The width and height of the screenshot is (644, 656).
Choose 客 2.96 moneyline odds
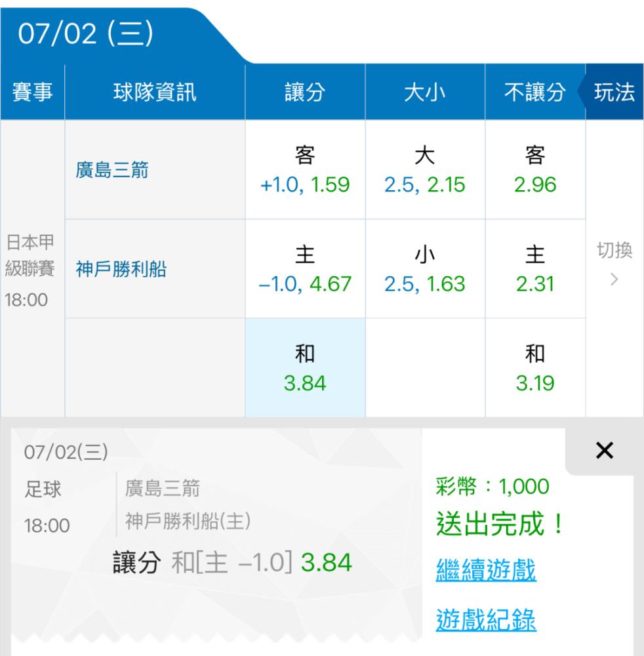click(535, 169)
